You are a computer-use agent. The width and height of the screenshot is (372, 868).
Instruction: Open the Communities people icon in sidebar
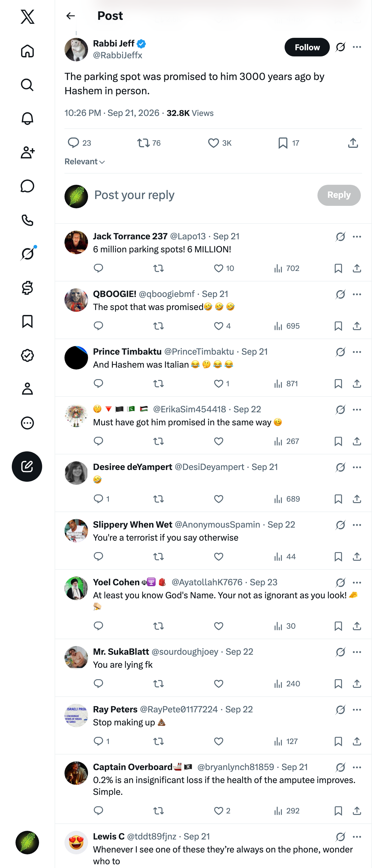[27, 152]
